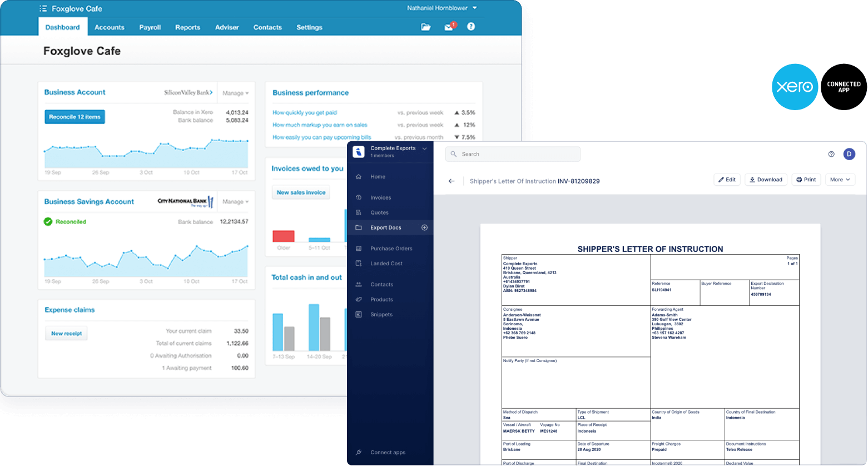Click the Reconcile 12 items button

(x=75, y=117)
